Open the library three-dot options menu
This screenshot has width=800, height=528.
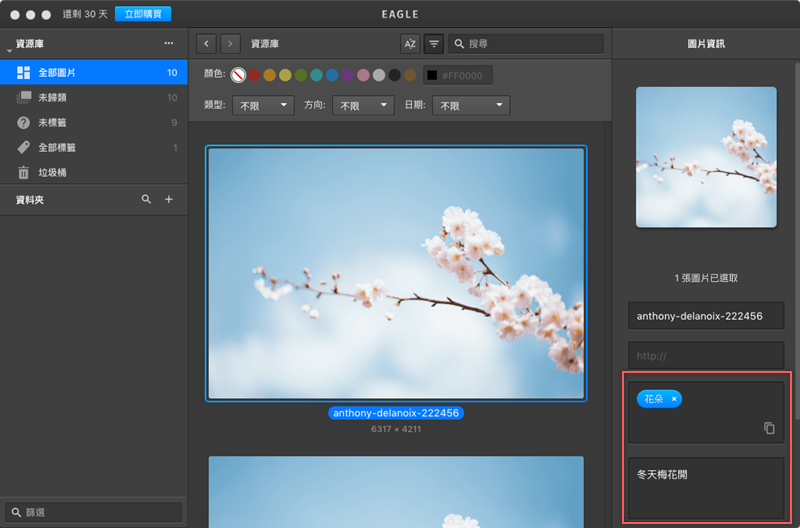coord(169,44)
